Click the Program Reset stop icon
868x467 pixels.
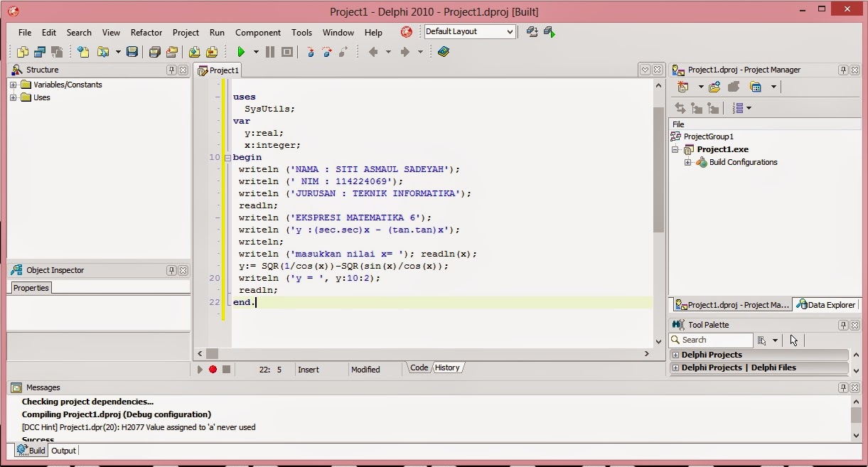click(x=287, y=52)
